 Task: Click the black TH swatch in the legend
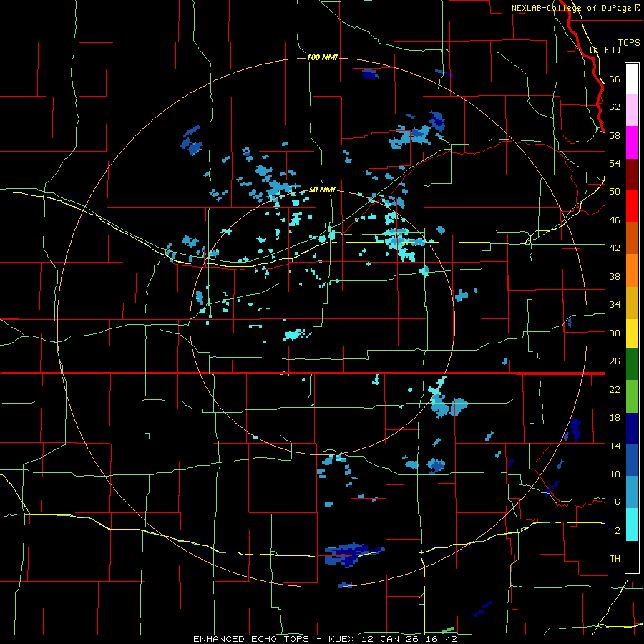click(x=632, y=557)
